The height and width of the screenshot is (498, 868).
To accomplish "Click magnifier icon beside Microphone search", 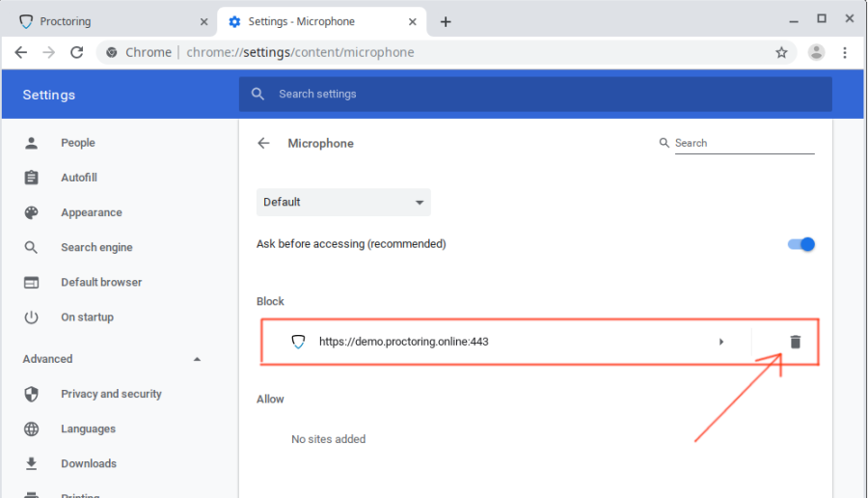I will pos(665,143).
